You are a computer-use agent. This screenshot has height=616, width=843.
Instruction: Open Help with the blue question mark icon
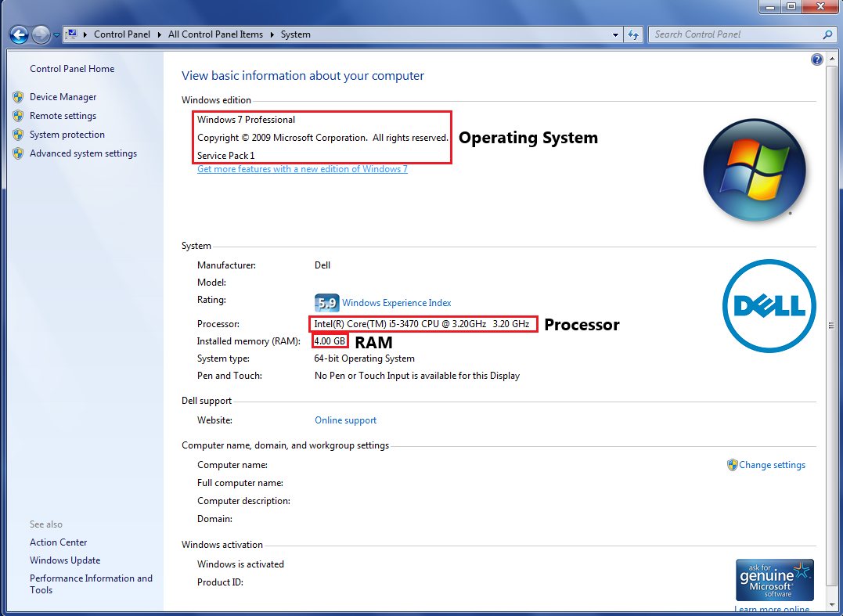[x=816, y=59]
